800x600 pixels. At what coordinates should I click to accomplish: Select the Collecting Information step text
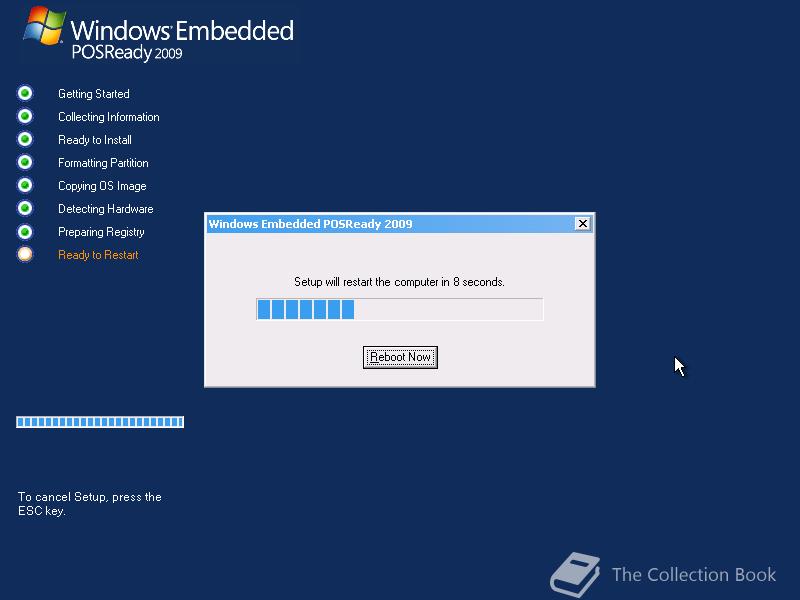(x=109, y=117)
